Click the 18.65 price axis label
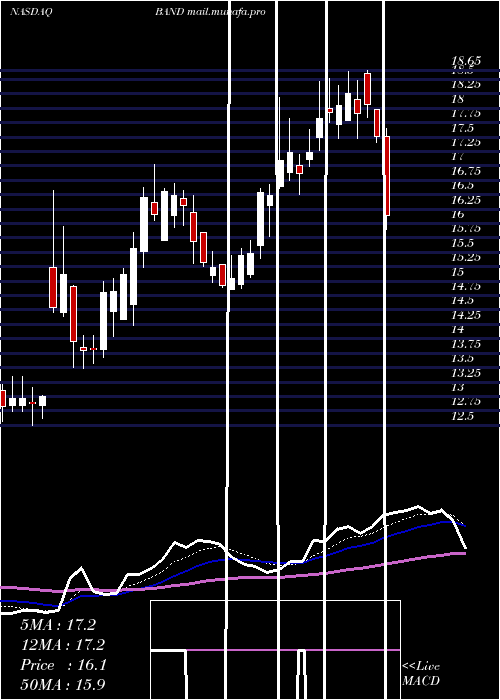 tap(466, 61)
